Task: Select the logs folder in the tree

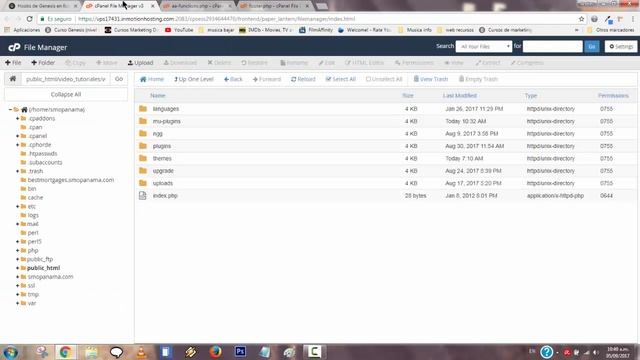Action: click(33, 215)
